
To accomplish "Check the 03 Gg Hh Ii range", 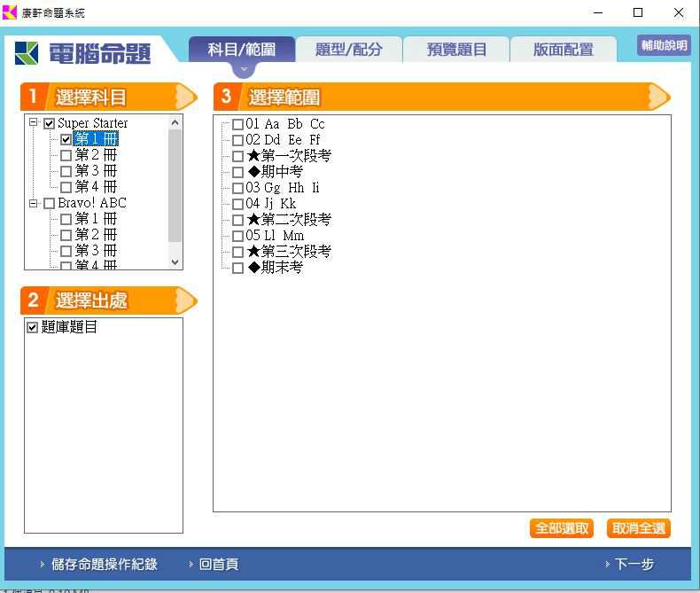I will pos(238,188).
